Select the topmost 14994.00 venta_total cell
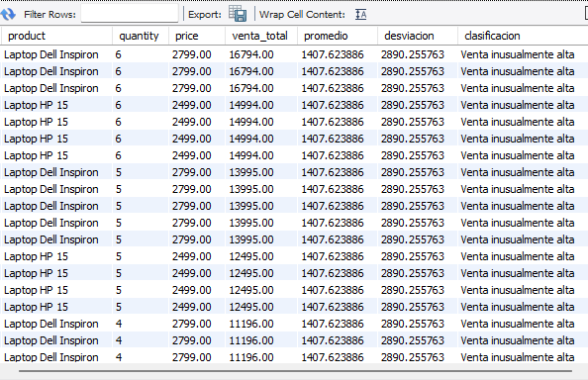588x380 pixels. (261, 105)
